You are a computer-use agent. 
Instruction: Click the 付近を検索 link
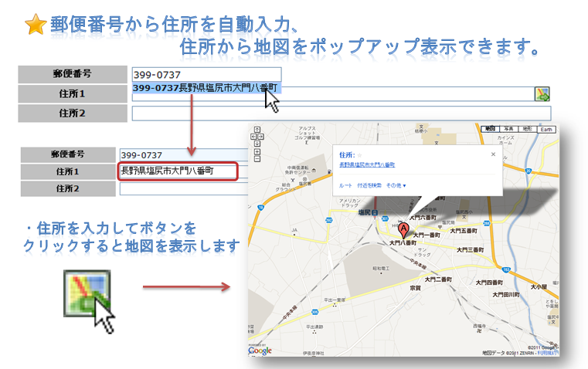[x=369, y=185]
